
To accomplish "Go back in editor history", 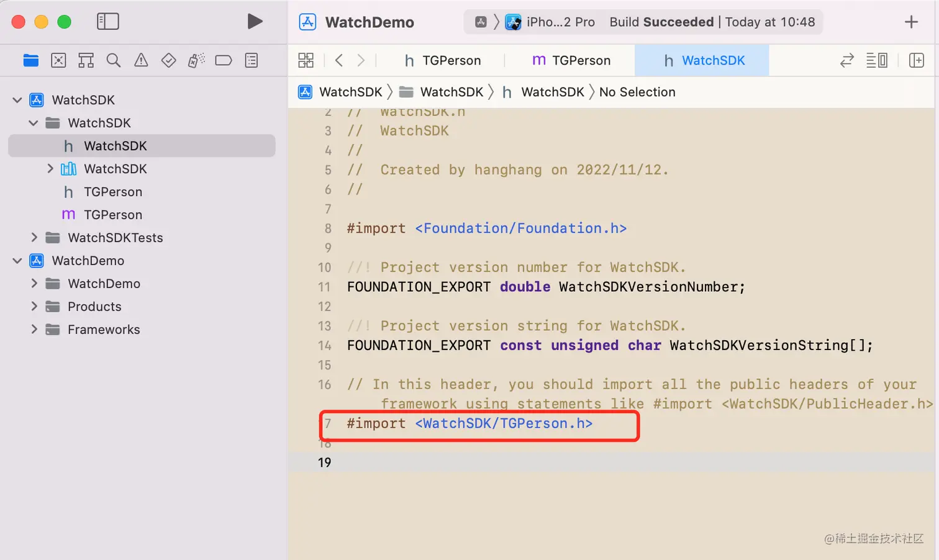I will [339, 60].
